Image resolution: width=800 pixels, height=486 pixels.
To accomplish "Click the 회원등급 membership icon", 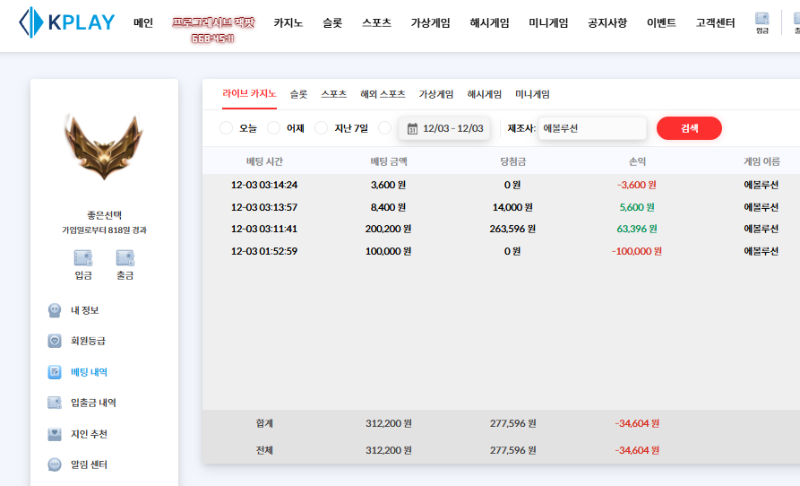I will click(55, 341).
